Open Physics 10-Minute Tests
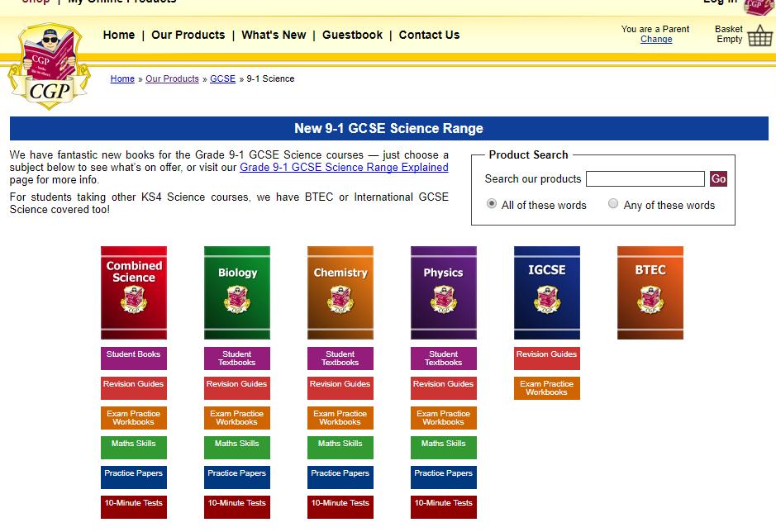Screen dimensions: 776x532 (444, 506)
